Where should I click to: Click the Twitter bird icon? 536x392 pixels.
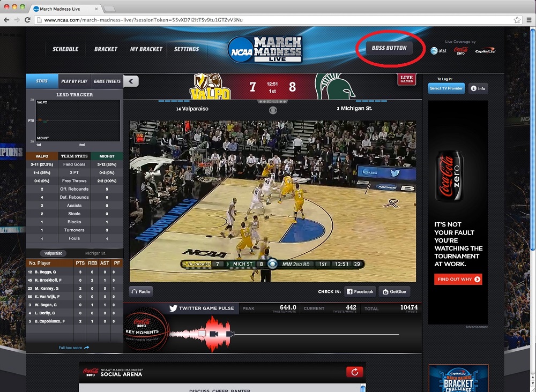coord(173,308)
